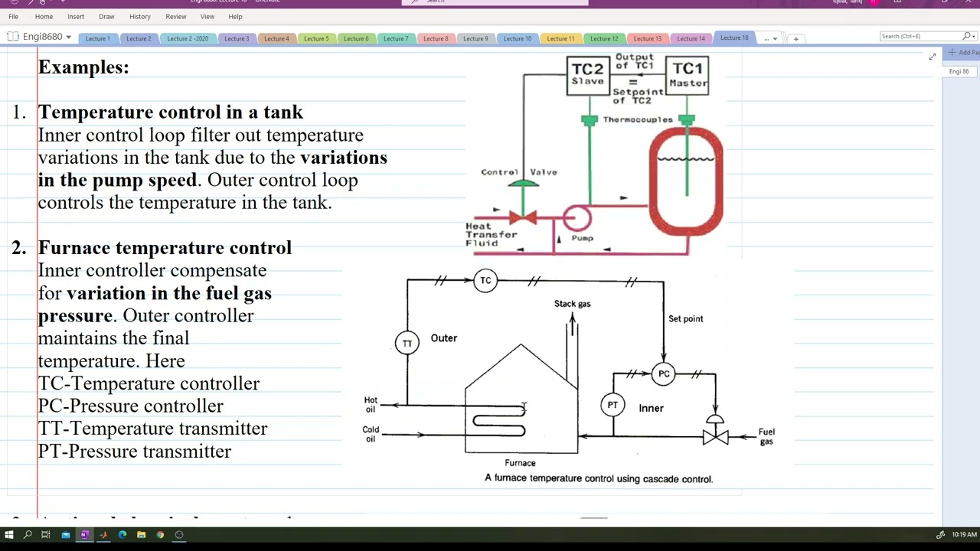Expand page to full page view
980x551 pixels.
[932, 57]
